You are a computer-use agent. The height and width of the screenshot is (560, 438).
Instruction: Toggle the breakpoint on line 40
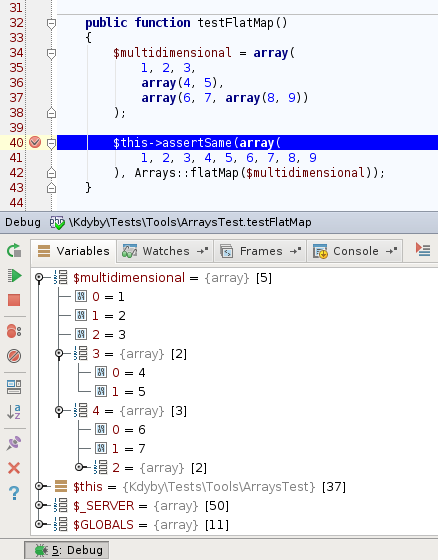coord(35,142)
